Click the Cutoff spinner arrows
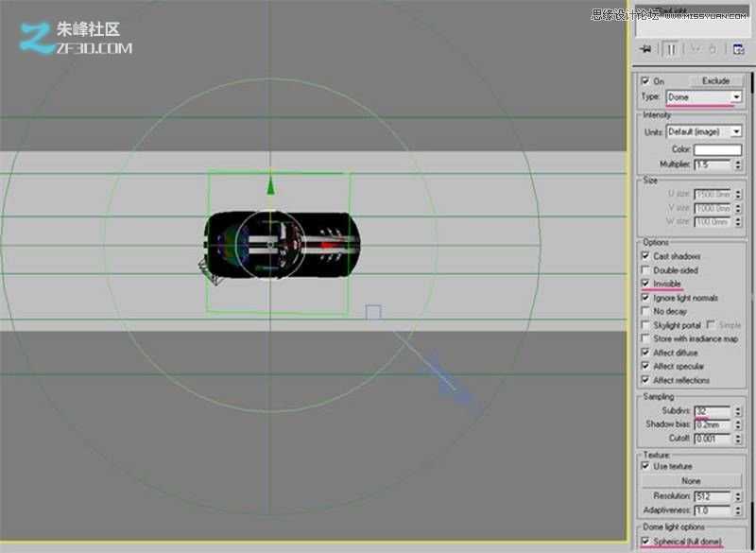 pyautogui.click(x=738, y=439)
